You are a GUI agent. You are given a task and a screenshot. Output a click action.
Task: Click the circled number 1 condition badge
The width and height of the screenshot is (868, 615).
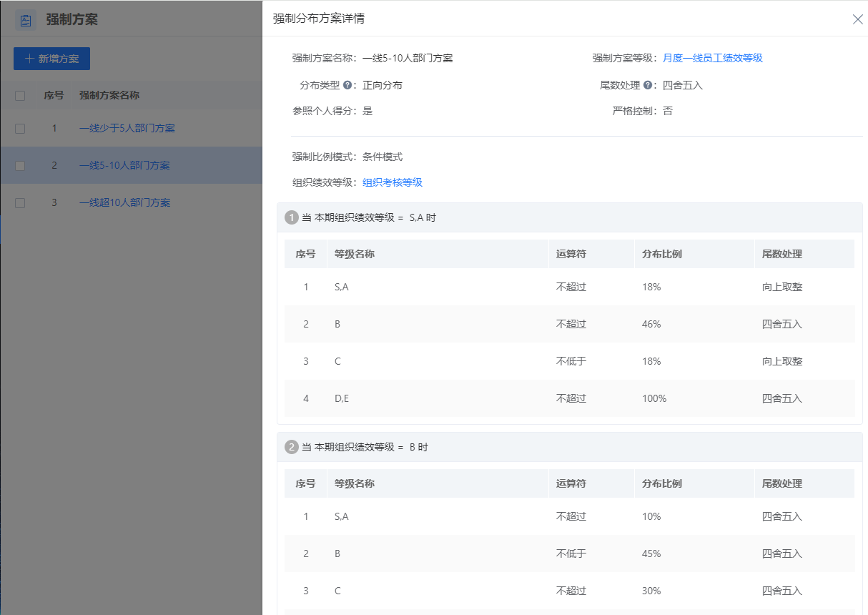point(291,217)
